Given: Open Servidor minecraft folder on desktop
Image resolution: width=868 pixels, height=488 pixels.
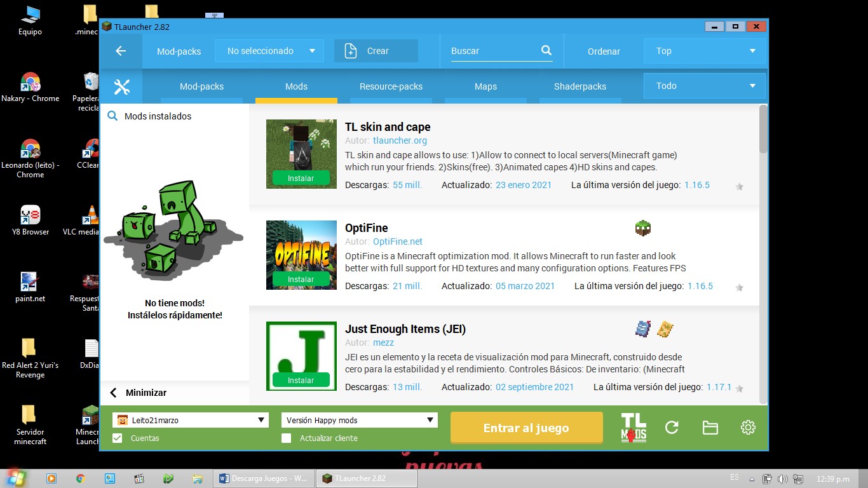Looking at the screenshot, I should tap(30, 425).
